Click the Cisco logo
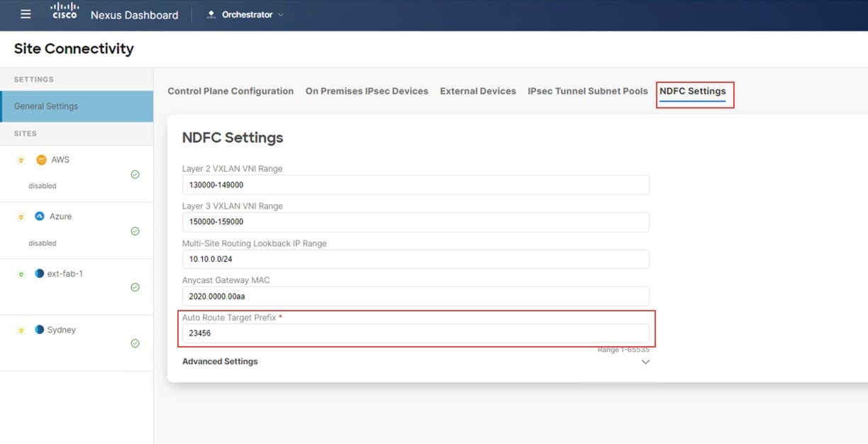The image size is (868, 444). tap(65, 11)
